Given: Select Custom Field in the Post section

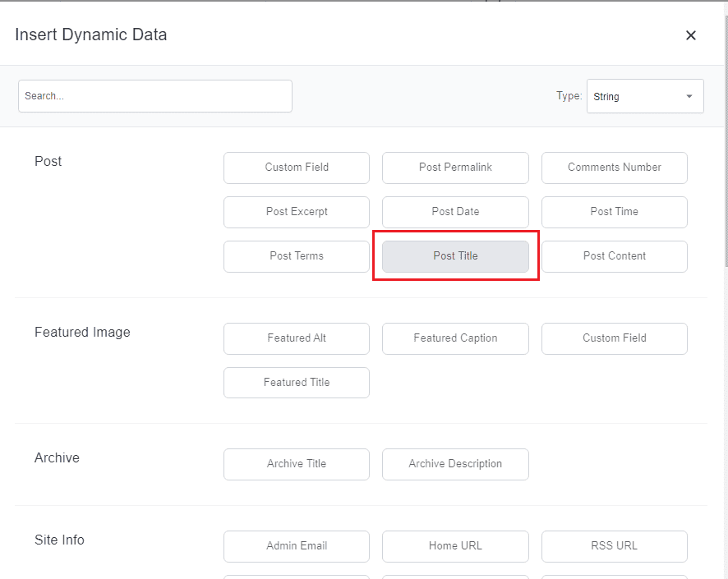Looking at the screenshot, I should (x=297, y=168).
